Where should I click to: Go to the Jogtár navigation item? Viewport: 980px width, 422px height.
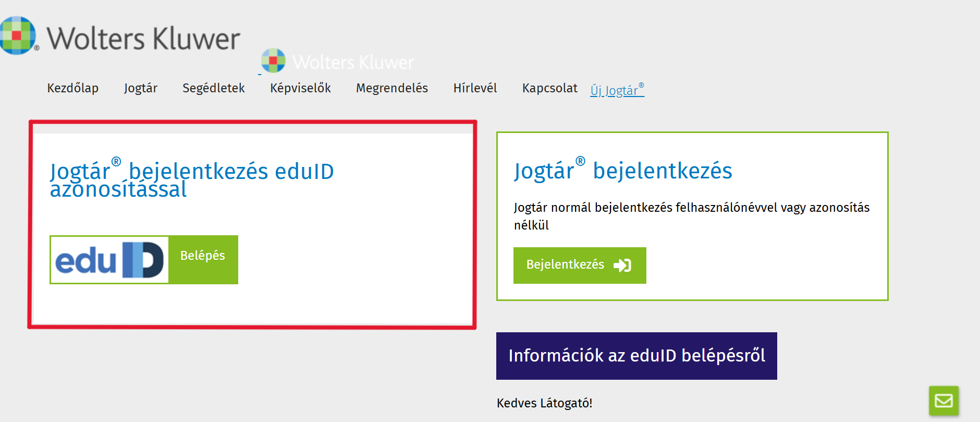pos(141,88)
